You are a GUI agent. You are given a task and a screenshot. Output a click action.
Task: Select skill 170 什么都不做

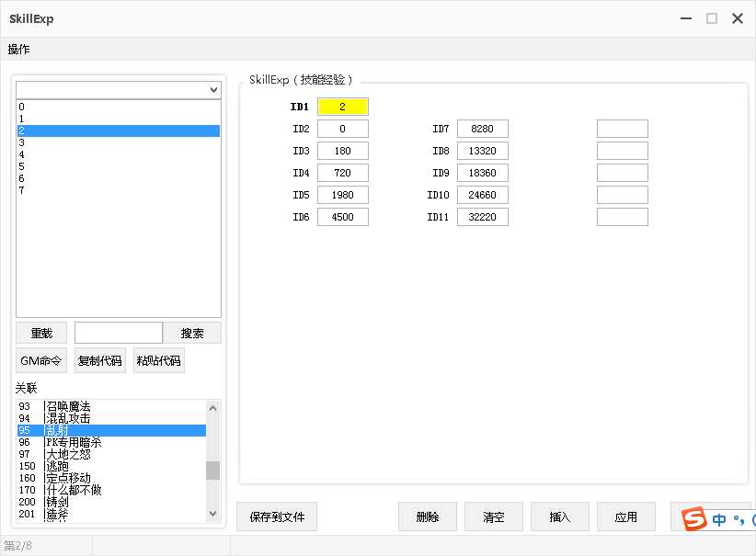point(111,490)
